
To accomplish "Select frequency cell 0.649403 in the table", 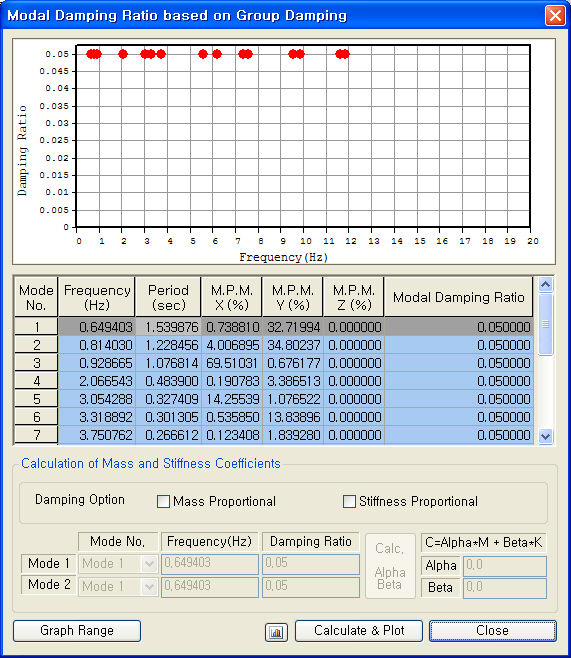I will coord(97,326).
